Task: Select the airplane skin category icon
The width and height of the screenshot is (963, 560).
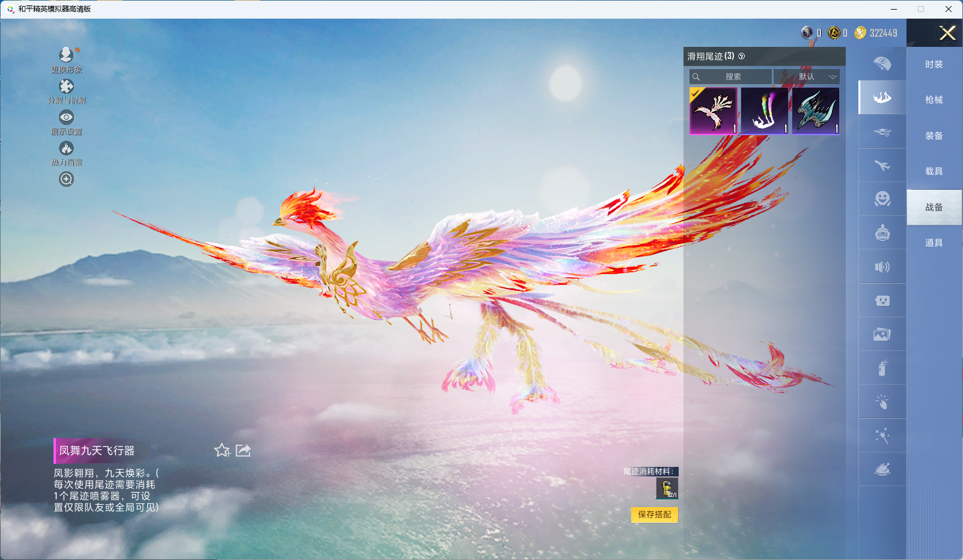Action: (x=882, y=165)
